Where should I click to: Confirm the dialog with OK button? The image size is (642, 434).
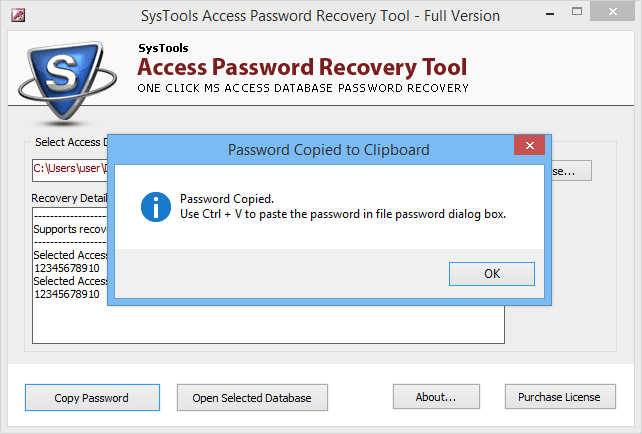[492, 274]
